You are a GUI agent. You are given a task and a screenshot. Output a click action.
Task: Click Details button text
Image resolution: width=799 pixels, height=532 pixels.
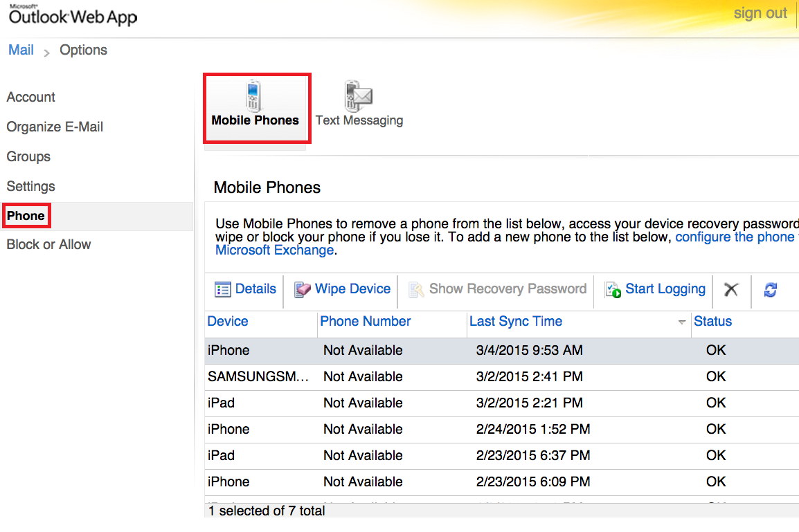(255, 288)
